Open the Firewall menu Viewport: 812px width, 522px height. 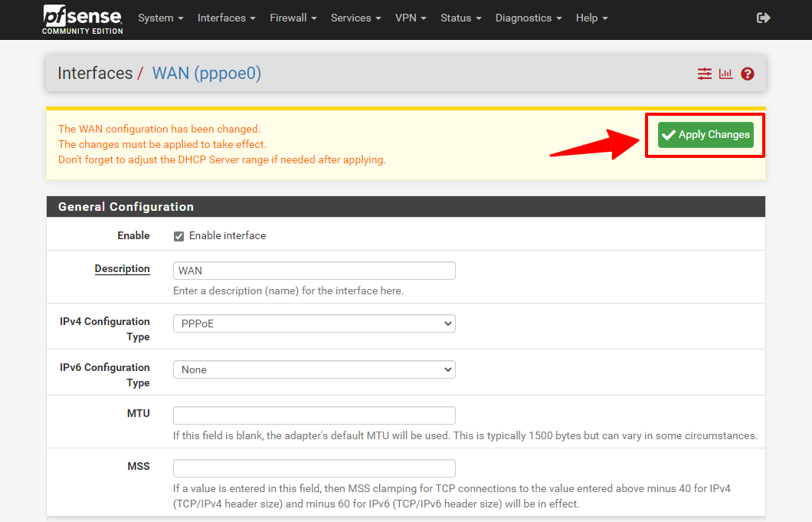click(293, 18)
